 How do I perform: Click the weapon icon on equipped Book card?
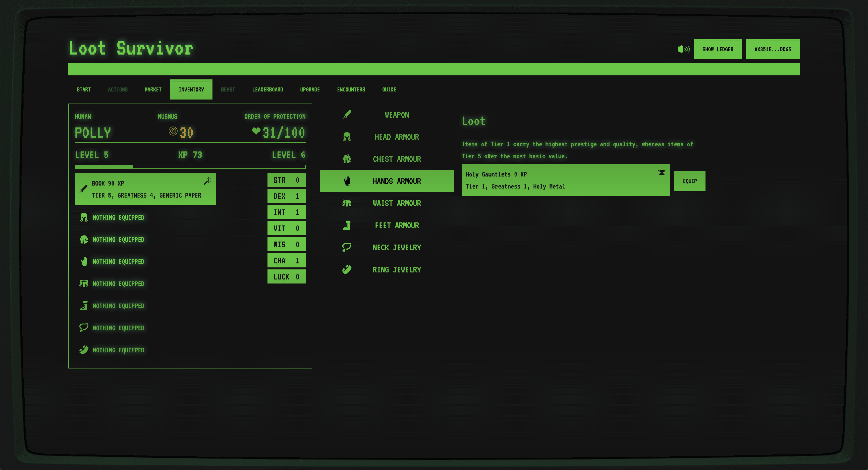tap(84, 189)
